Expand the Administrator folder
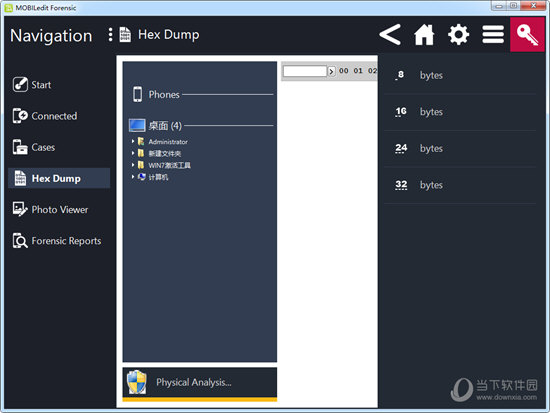Image resolution: width=550 pixels, height=413 pixels. click(x=133, y=141)
